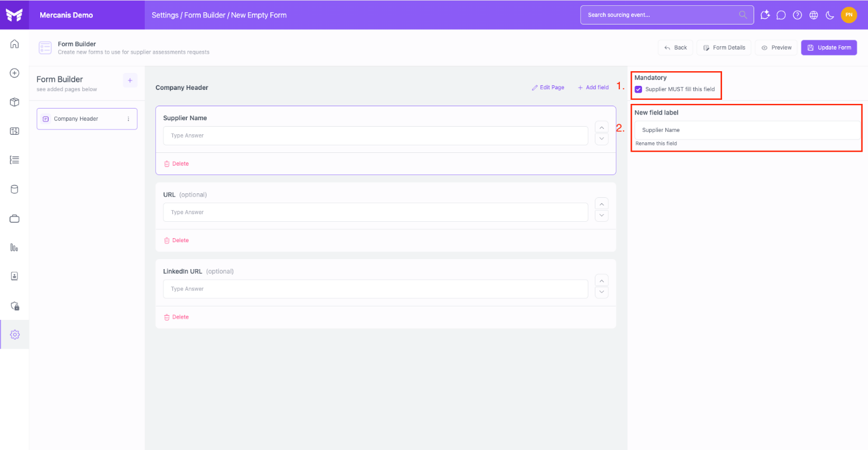The height and width of the screenshot is (450, 868).
Task: Move the LinkedIn URL field down
Action: click(602, 292)
